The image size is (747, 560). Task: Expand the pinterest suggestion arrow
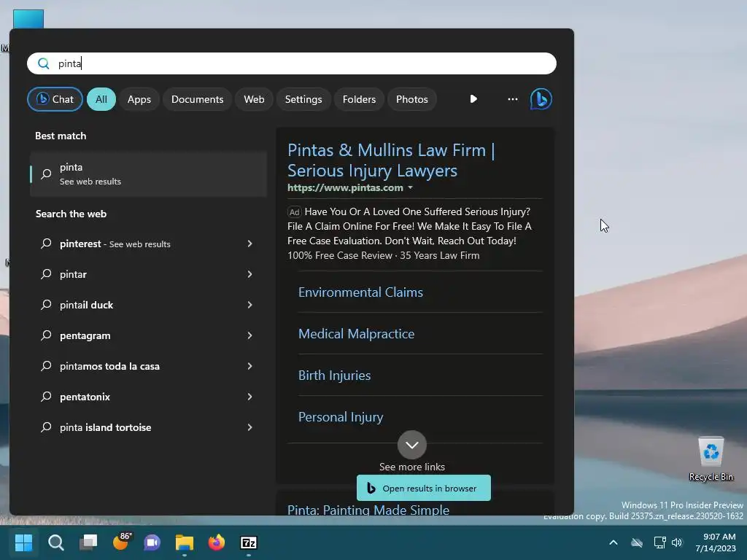click(249, 244)
